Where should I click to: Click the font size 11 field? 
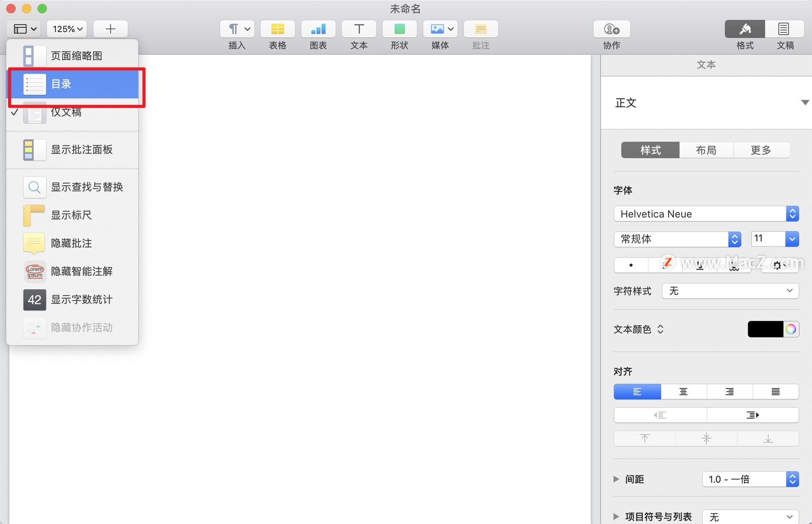[x=768, y=239]
